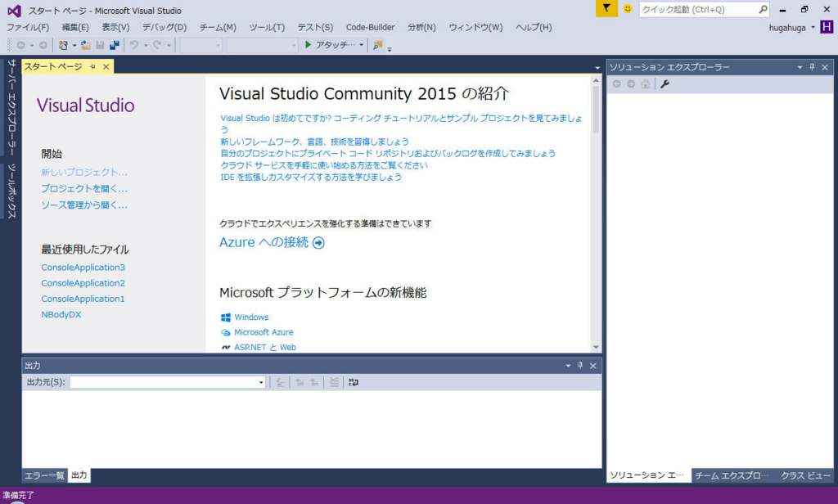Click the single-disk Save icon
Viewport: 838px width, 504px height.
pyautogui.click(x=100, y=46)
